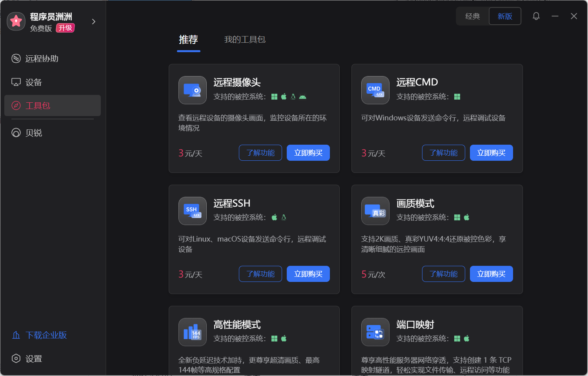Viewport: 588px width, 376px height.
Task: Click the 远程SSH card title
Action: (x=232, y=203)
